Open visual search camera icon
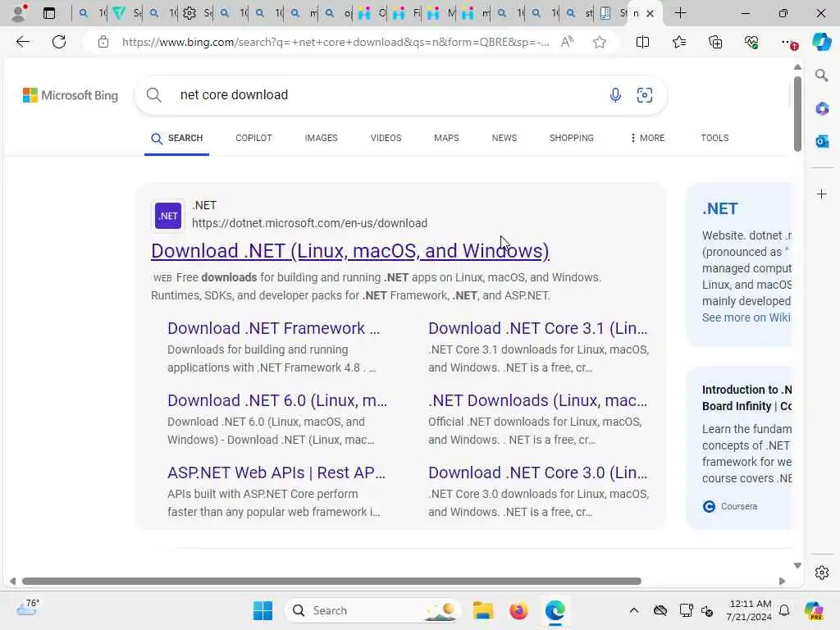 [x=645, y=95]
